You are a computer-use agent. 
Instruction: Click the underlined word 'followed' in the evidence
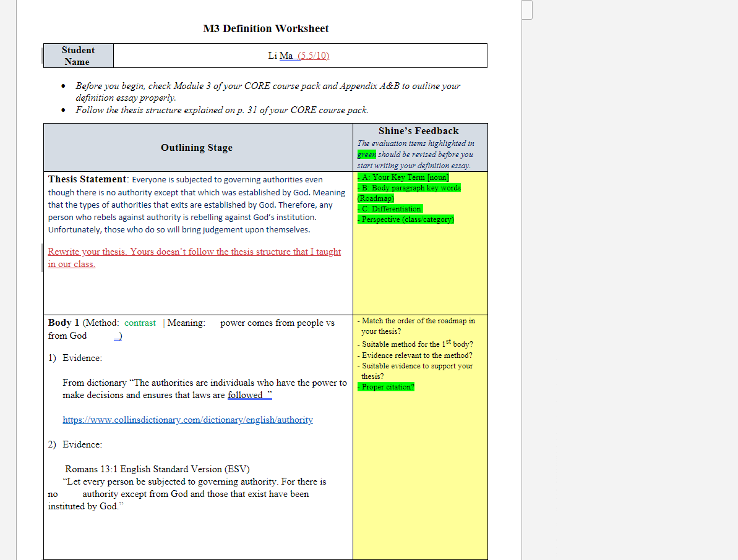[245, 396]
